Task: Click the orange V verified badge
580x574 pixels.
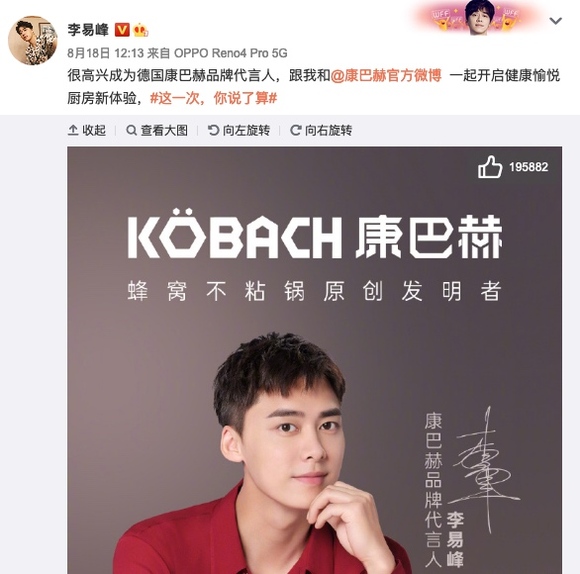Action: (x=122, y=30)
